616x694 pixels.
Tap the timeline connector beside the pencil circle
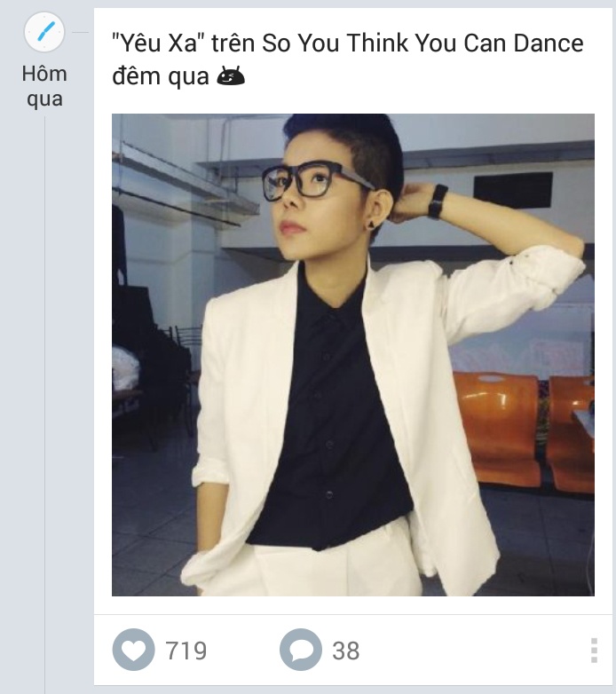80,33
